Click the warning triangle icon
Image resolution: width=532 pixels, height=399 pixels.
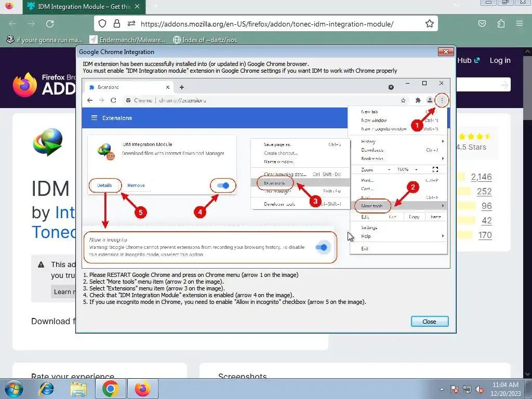41,264
